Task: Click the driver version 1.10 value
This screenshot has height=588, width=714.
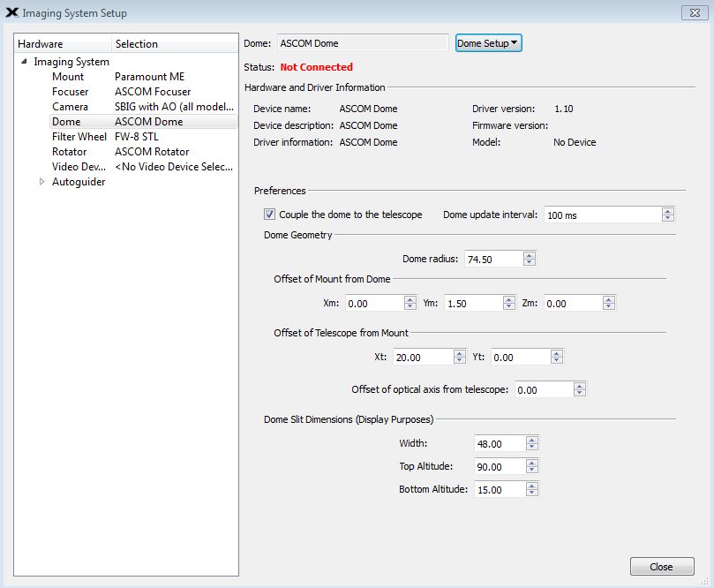Action: point(564,109)
